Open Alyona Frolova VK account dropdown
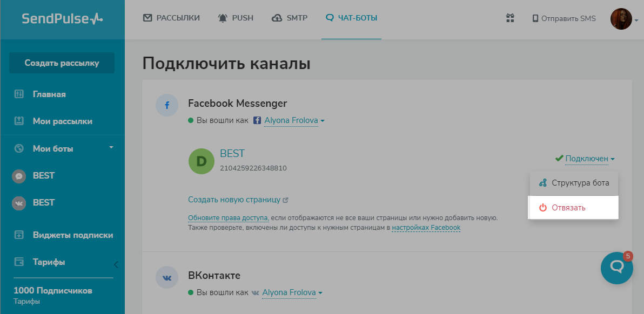This screenshot has height=314, width=644. tap(292, 292)
